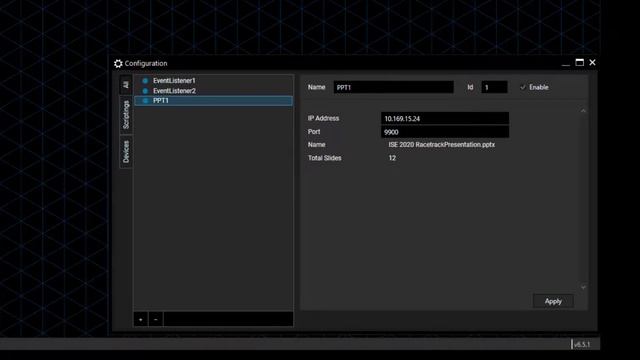Screen dimensions: 640x360
Task: Click the blue status dot beside EventListener1
Action: pyautogui.click(x=145, y=81)
